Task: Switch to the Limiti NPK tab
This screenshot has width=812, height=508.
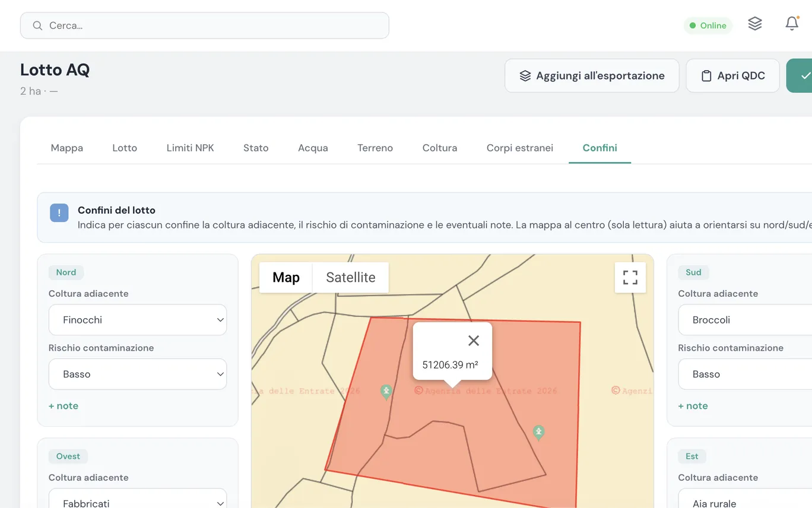Action: pos(190,148)
